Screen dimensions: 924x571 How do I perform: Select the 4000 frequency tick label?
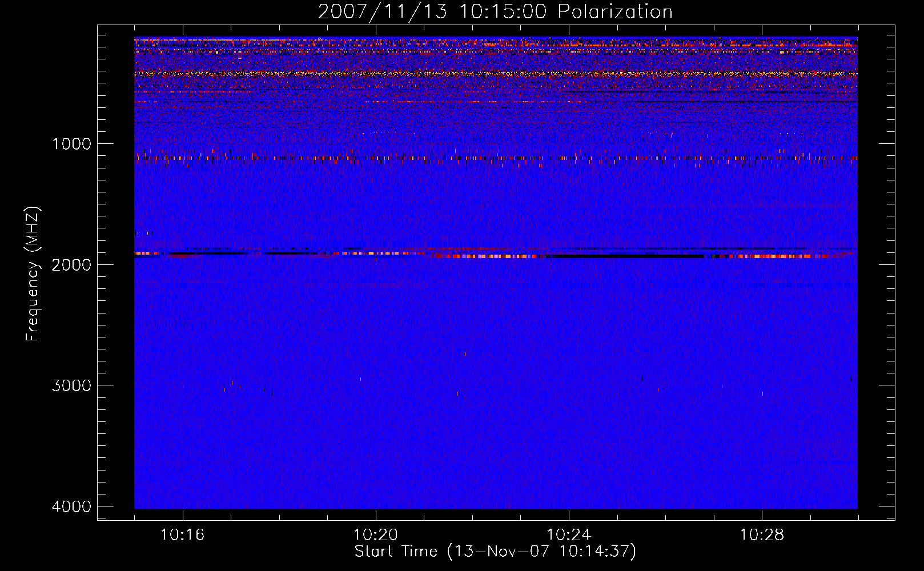pyautogui.click(x=71, y=506)
